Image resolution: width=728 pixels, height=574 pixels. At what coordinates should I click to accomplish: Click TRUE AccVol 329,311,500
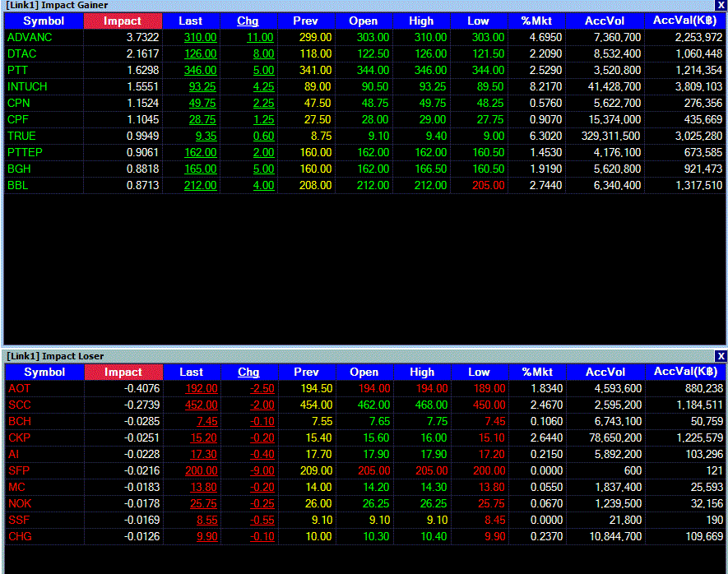[x=610, y=136]
